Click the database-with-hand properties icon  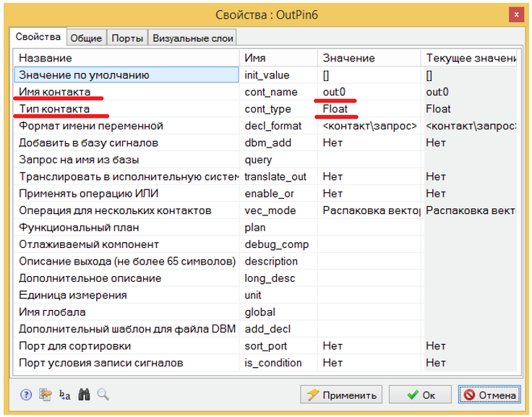pyautogui.click(x=45, y=395)
